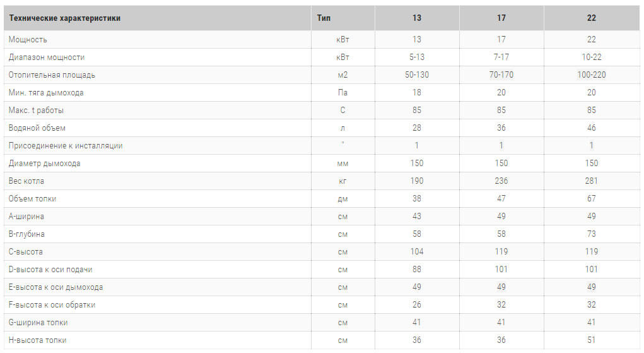Select the model 17 column header

[501, 18]
